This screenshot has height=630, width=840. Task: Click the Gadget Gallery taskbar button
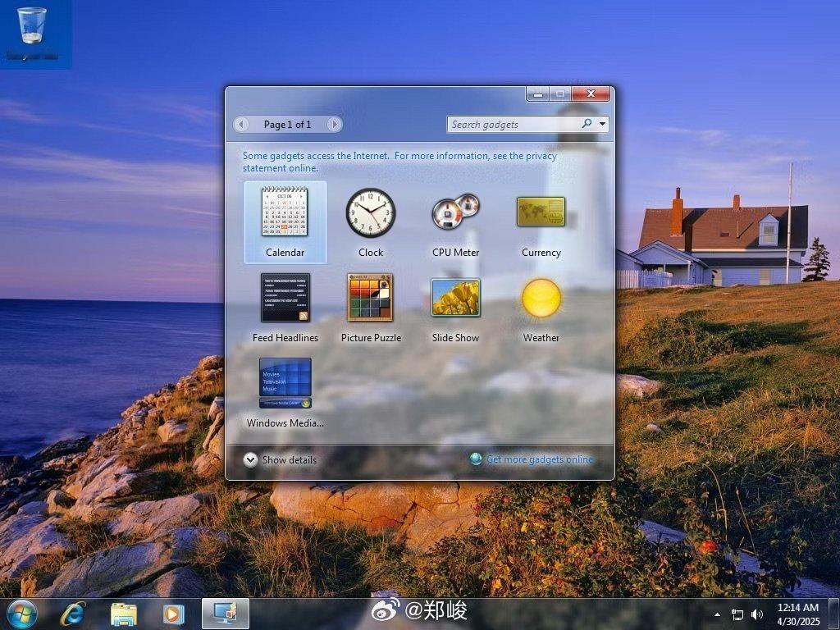tap(225, 614)
